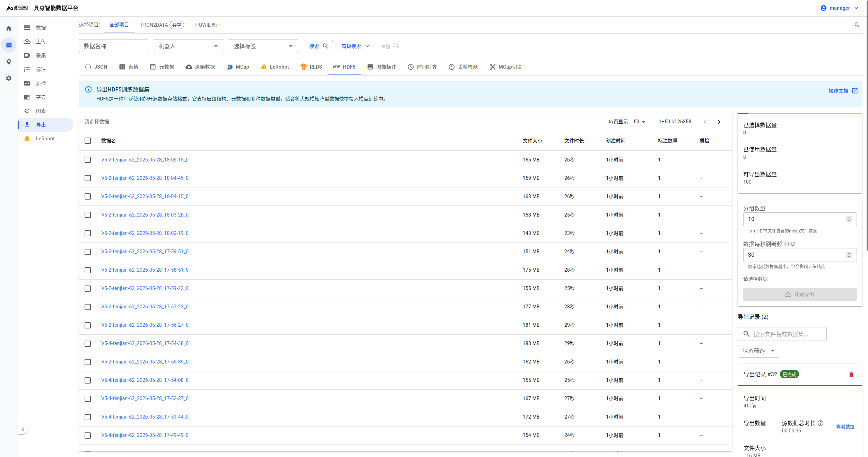The image size is (868, 457).
Task: Open 操作文档 external link
Action: coord(843,91)
